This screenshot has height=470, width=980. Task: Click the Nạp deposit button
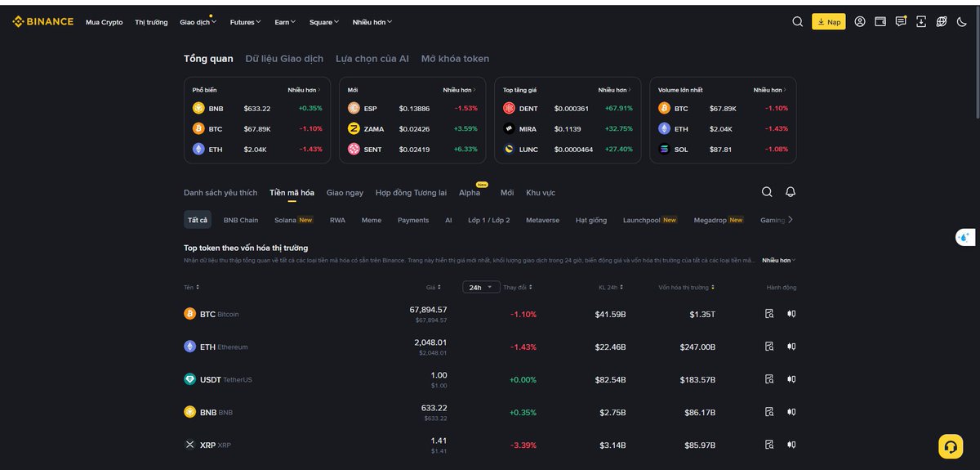click(x=829, y=22)
